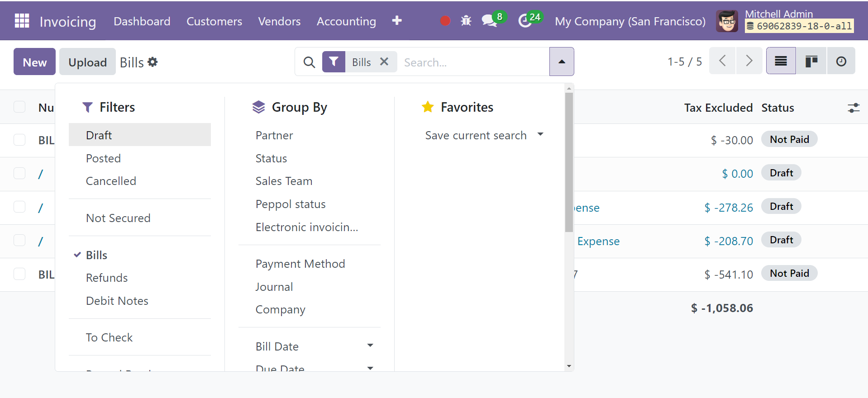The width and height of the screenshot is (868, 398).
Task: Click Mitchell Admin avatar picture
Action: (x=727, y=21)
